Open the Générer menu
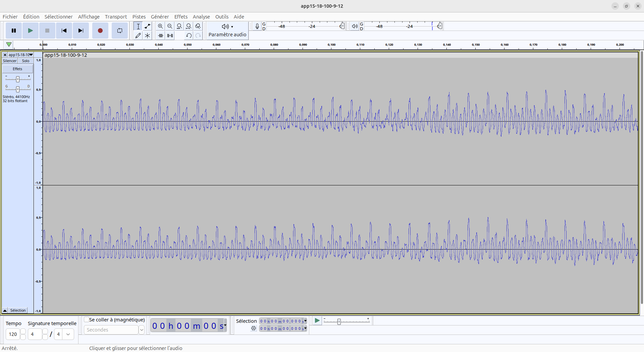Screen dimensions: 644x352 tap(160, 17)
